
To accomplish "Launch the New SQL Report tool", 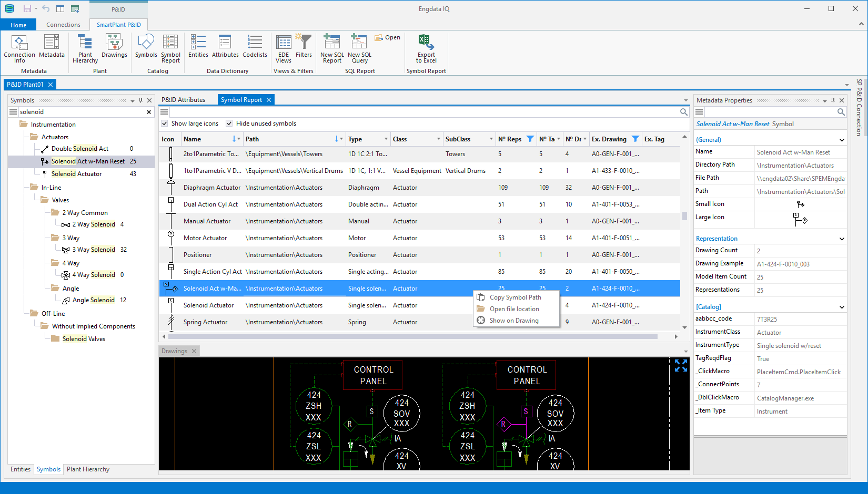I will tap(331, 48).
